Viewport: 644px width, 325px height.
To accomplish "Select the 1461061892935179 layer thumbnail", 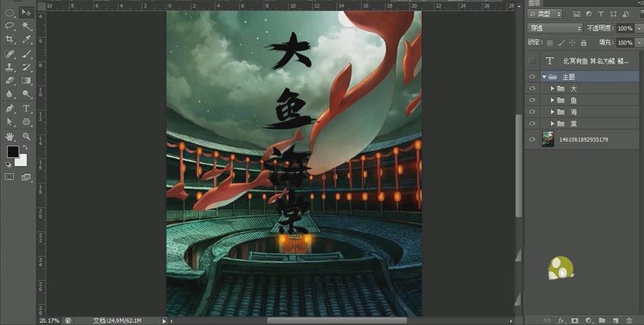I will pyautogui.click(x=548, y=139).
